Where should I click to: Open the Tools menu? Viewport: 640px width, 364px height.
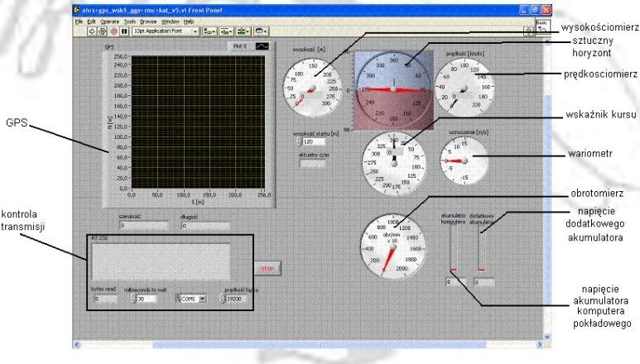point(130,21)
